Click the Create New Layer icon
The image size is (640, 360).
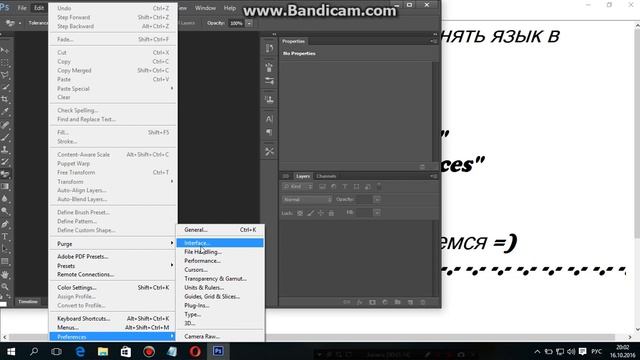(410, 302)
